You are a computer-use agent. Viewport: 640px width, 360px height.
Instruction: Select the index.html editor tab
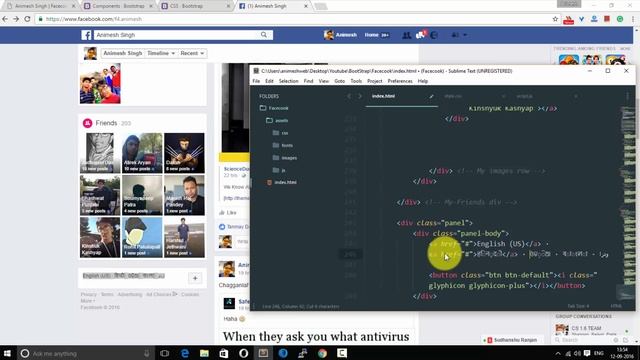coord(402,96)
